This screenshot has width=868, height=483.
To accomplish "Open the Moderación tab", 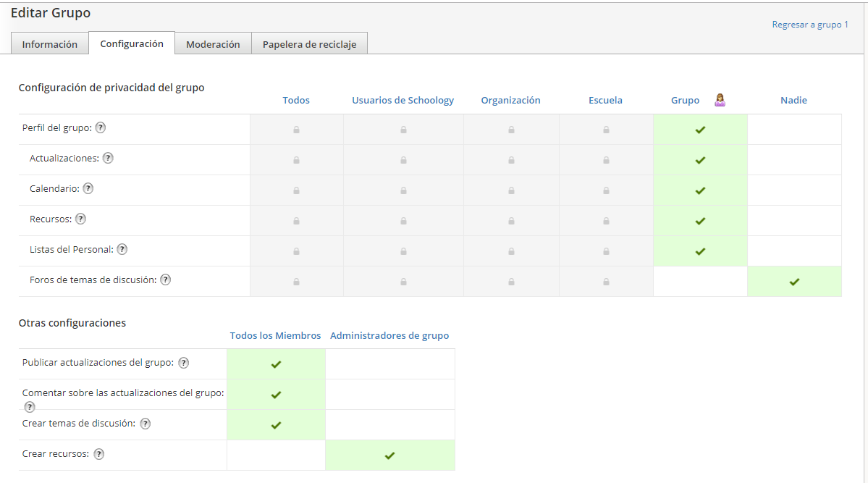I will (213, 43).
